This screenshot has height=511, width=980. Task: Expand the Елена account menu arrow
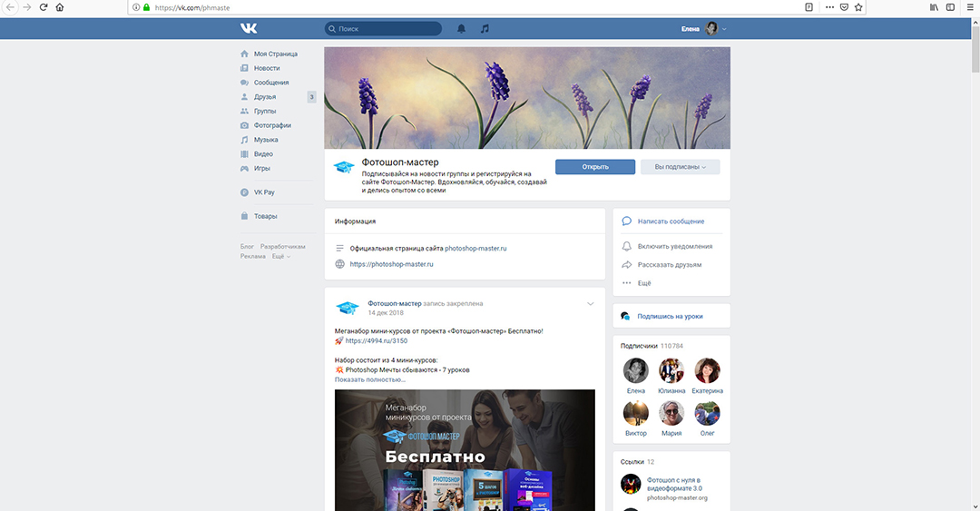pyautogui.click(x=724, y=29)
